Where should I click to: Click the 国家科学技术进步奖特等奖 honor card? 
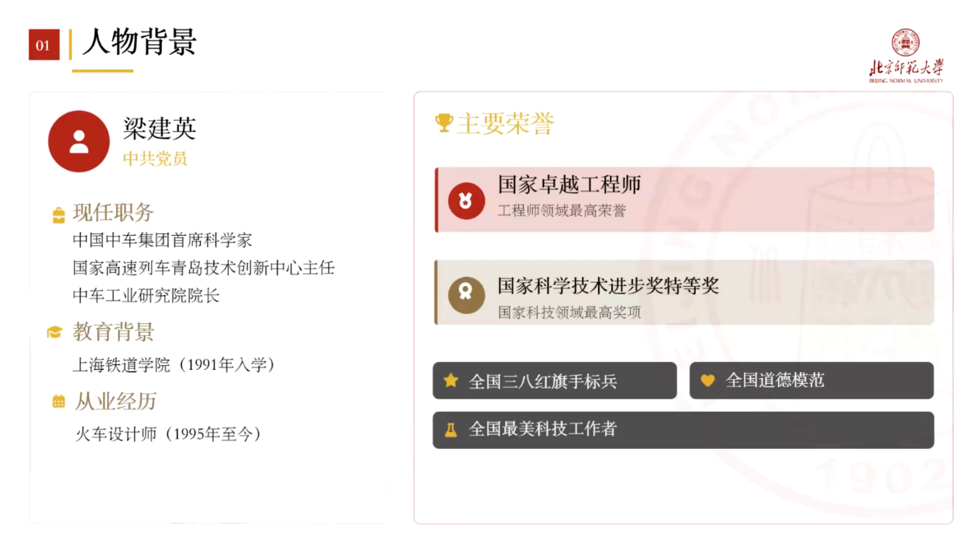[684, 292]
